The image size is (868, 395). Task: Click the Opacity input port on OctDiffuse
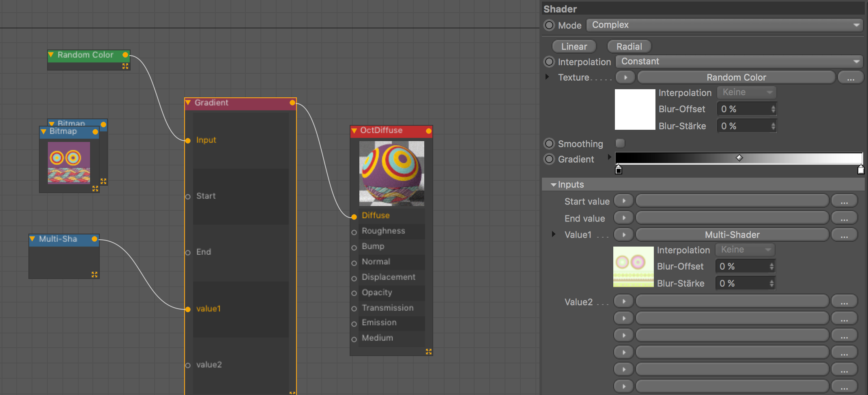point(354,293)
